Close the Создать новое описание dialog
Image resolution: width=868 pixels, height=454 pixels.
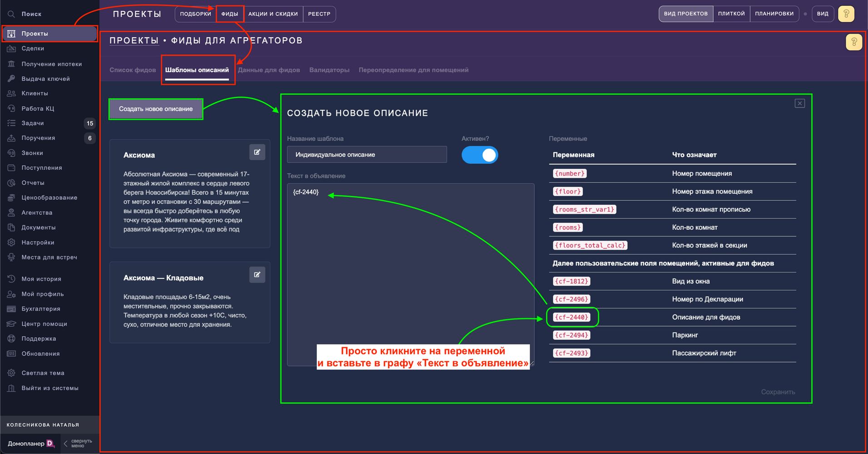800,104
